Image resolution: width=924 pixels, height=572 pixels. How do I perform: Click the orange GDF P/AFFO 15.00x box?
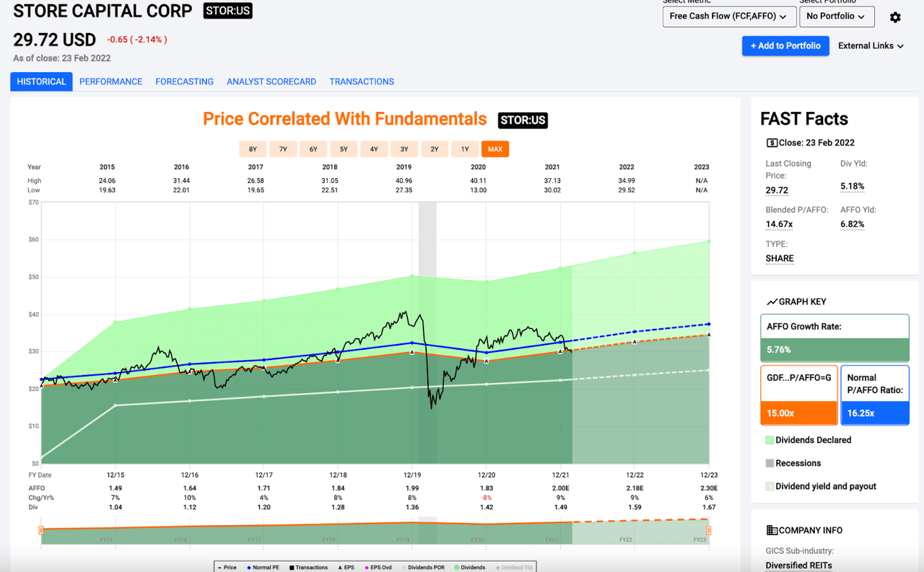(x=798, y=395)
